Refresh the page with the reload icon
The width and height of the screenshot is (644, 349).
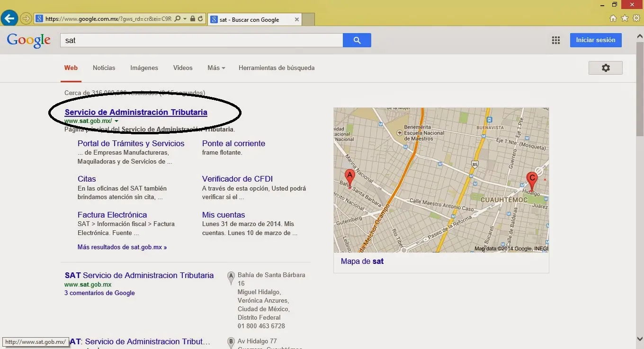click(x=200, y=19)
